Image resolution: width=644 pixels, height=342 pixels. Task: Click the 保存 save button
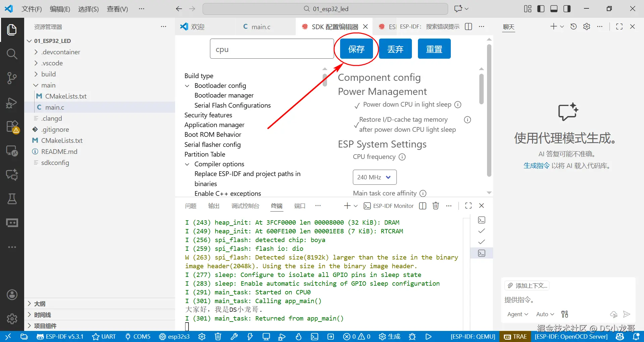point(356,49)
